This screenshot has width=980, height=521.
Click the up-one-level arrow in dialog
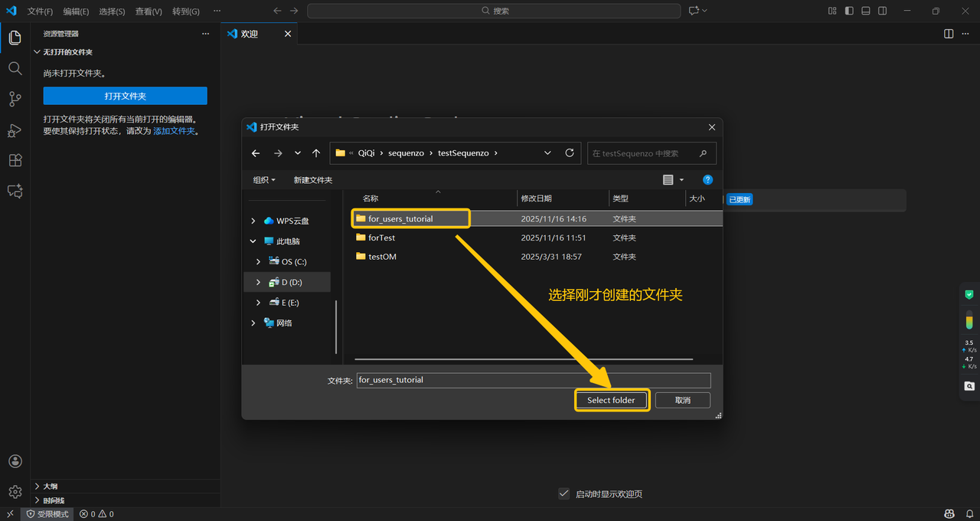(316, 153)
